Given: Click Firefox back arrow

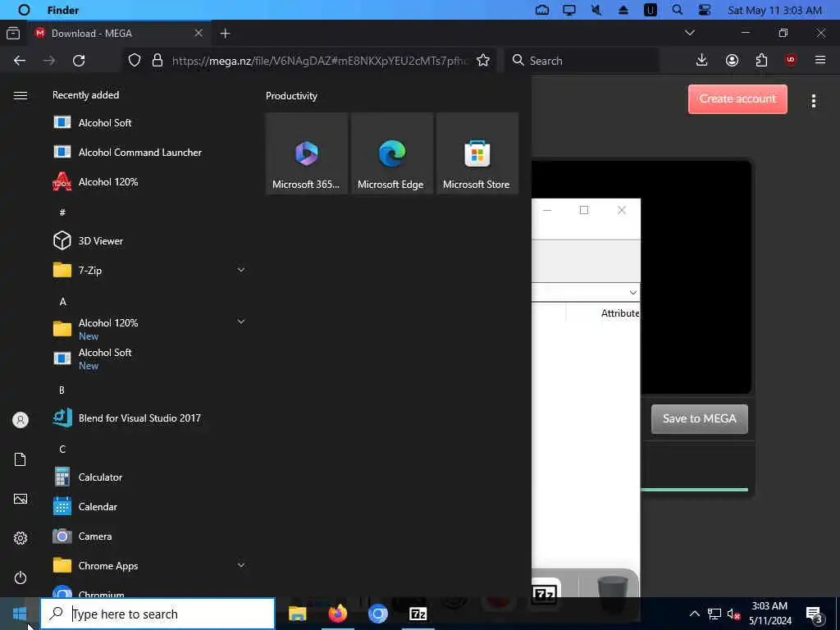Looking at the screenshot, I should point(20,61).
